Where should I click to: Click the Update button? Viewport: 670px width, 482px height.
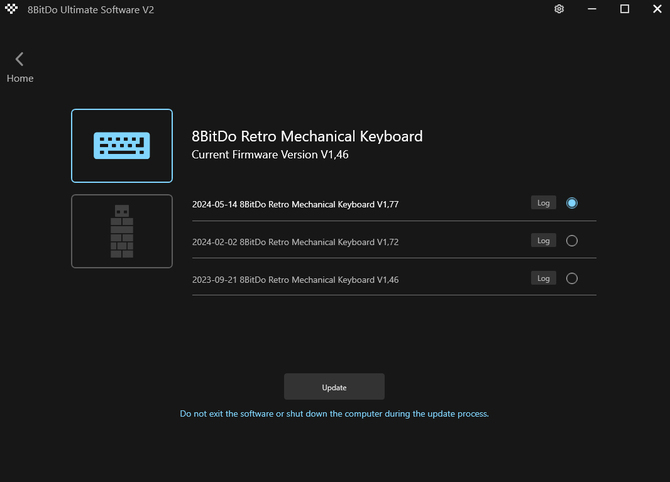pos(334,387)
